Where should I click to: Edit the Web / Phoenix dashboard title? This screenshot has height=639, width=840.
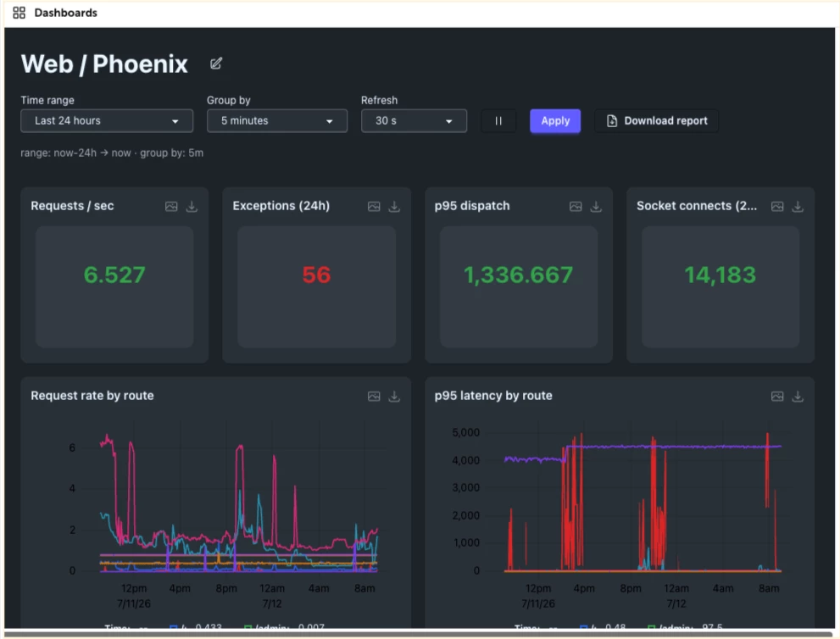[216, 64]
